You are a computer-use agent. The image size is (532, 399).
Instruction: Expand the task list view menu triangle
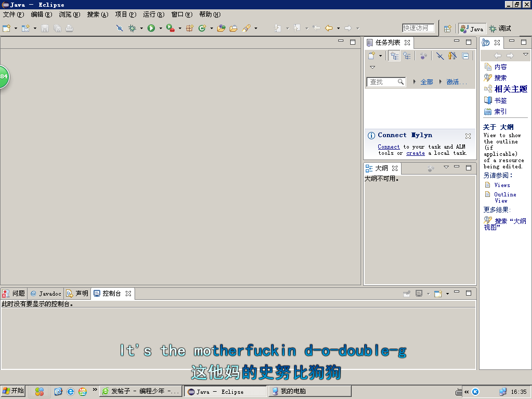[372, 68]
